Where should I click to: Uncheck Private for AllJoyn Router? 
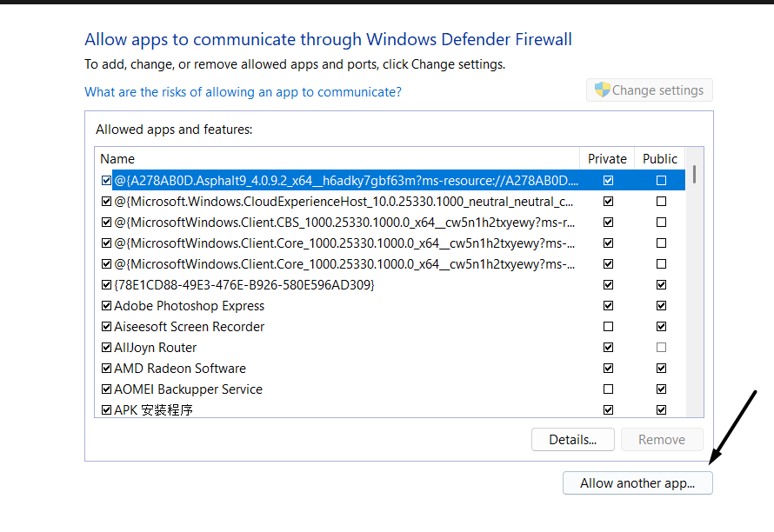(x=608, y=348)
